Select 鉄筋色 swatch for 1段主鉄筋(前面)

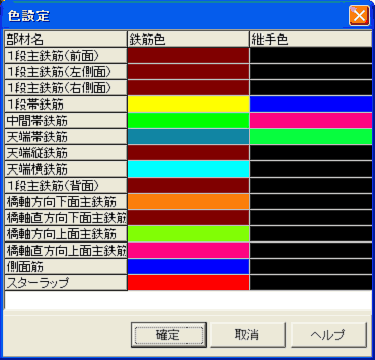[188, 55]
